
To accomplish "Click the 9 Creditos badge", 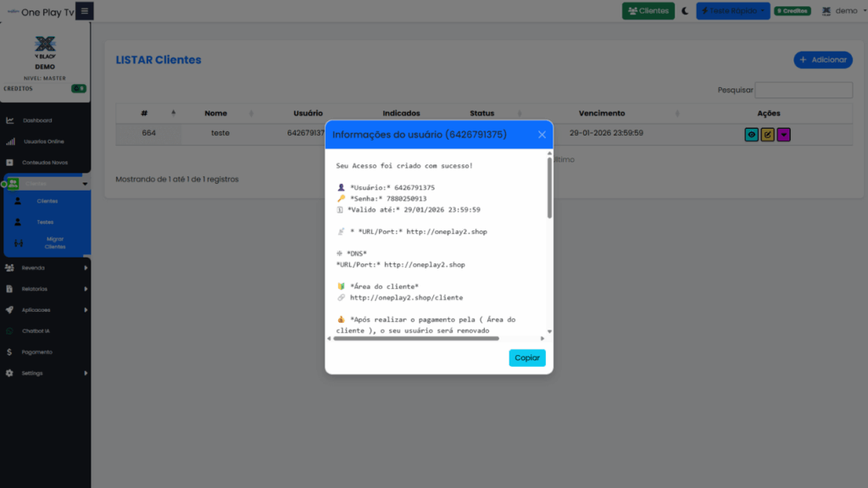I will pyautogui.click(x=793, y=11).
